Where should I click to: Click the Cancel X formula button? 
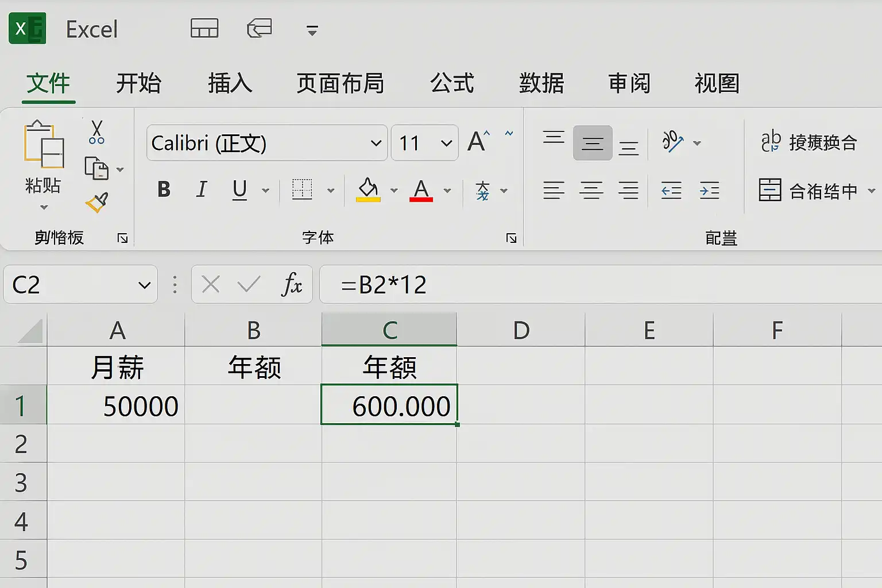tap(211, 284)
